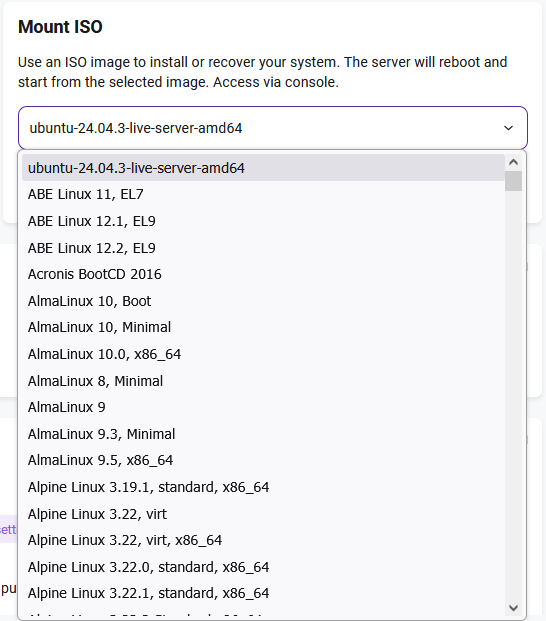Pick Alpine Linux 3.22, virt, x86_64
This screenshot has width=546, height=621.
263,541
